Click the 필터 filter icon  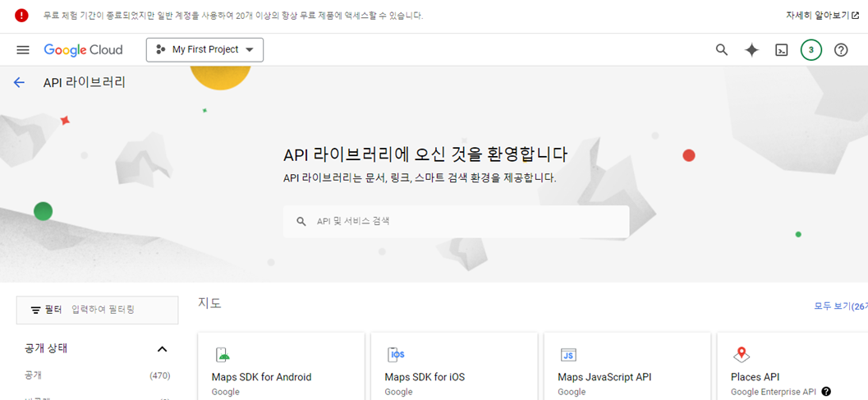click(x=36, y=310)
